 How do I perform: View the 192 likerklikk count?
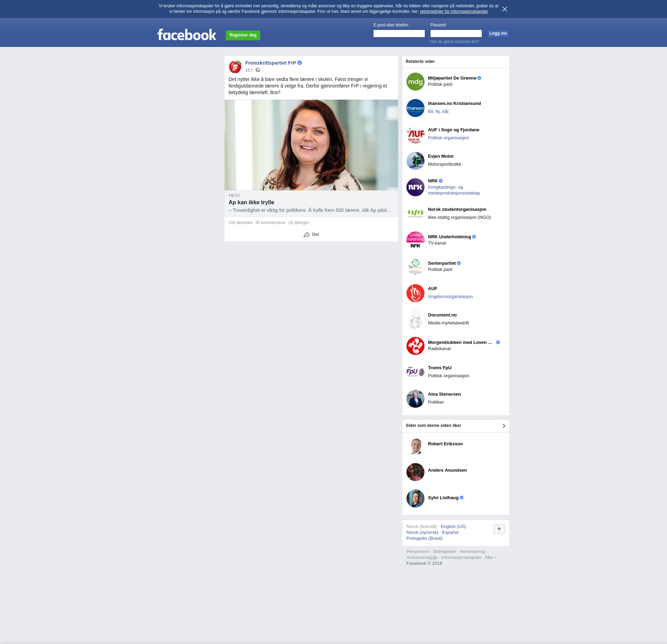[x=240, y=223]
